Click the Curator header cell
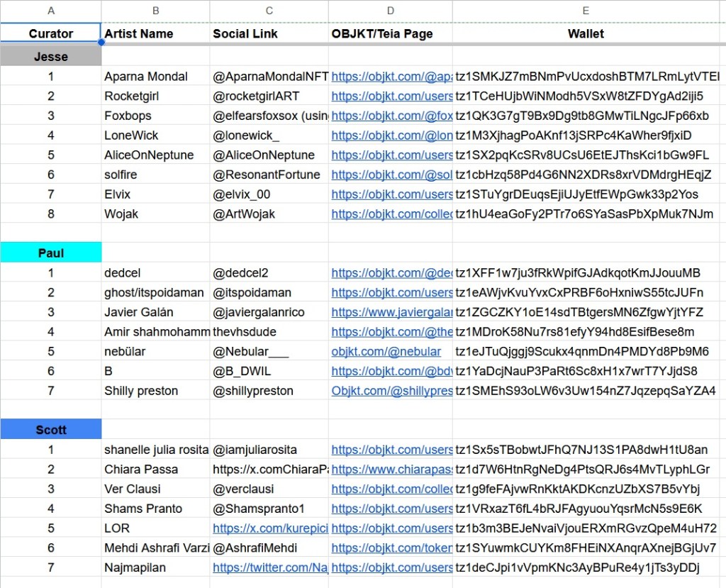The image size is (726, 588). tap(51, 33)
